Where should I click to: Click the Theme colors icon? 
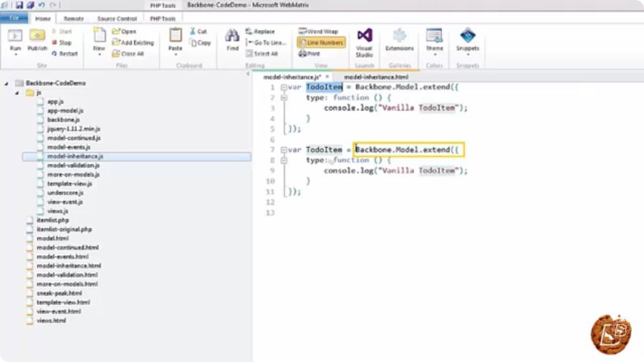434,36
